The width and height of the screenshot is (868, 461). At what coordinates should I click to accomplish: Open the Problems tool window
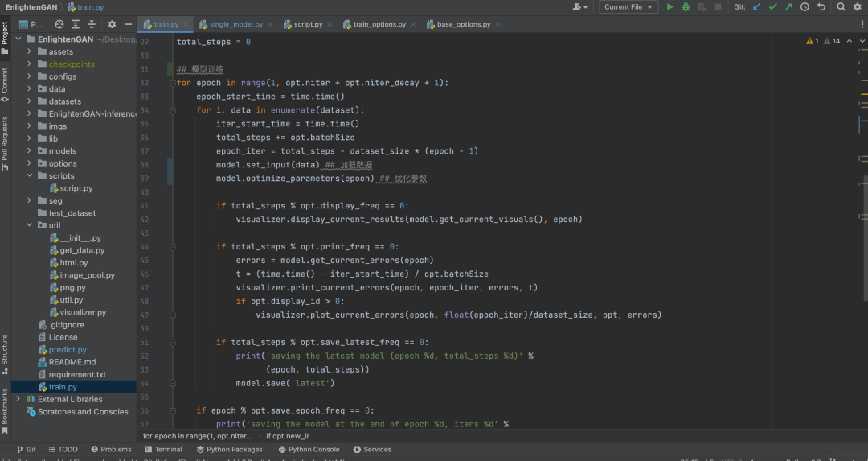pos(111,450)
